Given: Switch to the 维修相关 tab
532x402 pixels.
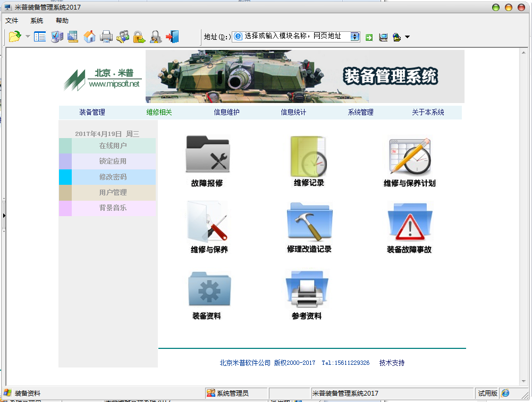Looking at the screenshot, I should tap(159, 112).
